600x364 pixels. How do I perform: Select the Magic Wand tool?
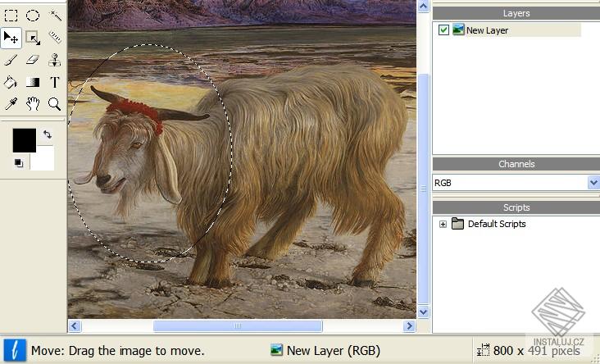tap(55, 16)
